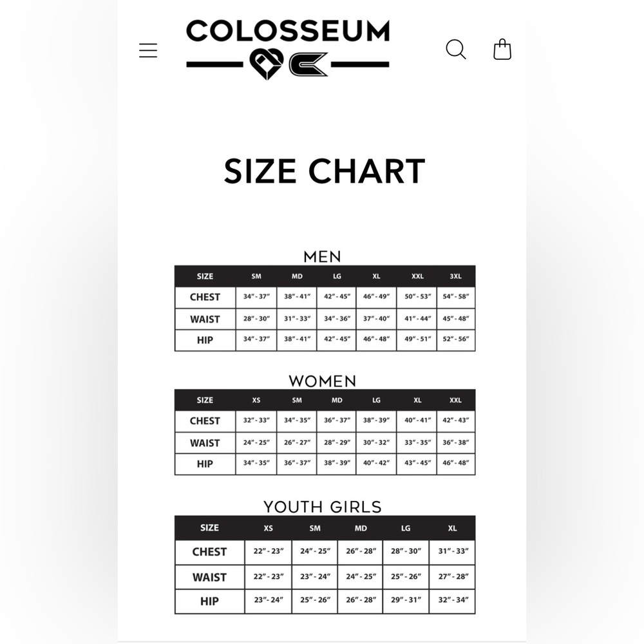Screen dimensions: 644x644
Task: Open the hamburger navigation menu
Action: [x=148, y=50]
